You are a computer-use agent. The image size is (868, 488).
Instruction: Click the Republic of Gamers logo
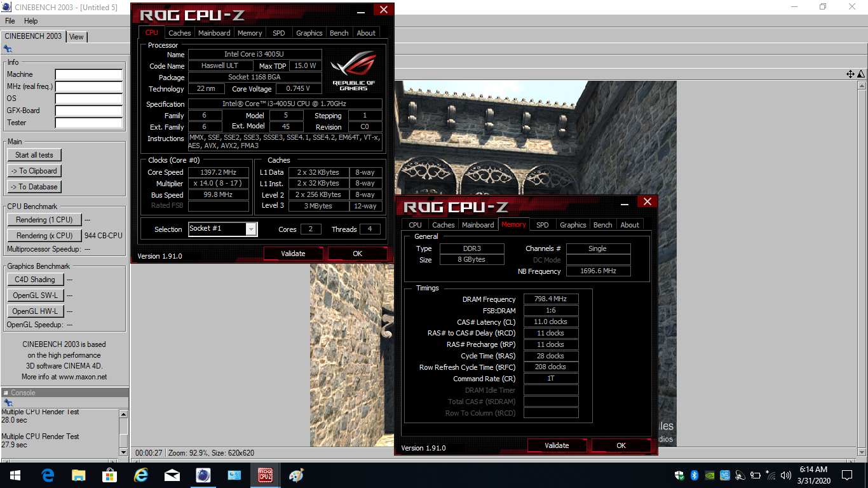click(x=354, y=69)
